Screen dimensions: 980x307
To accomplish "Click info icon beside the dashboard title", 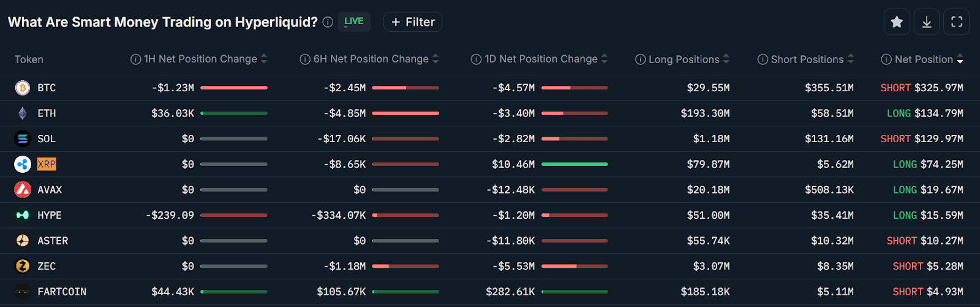I will (x=328, y=22).
